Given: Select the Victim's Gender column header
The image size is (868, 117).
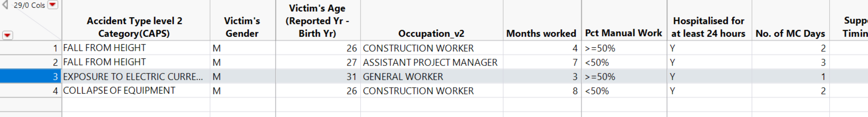Looking at the screenshot, I should point(242,27).
